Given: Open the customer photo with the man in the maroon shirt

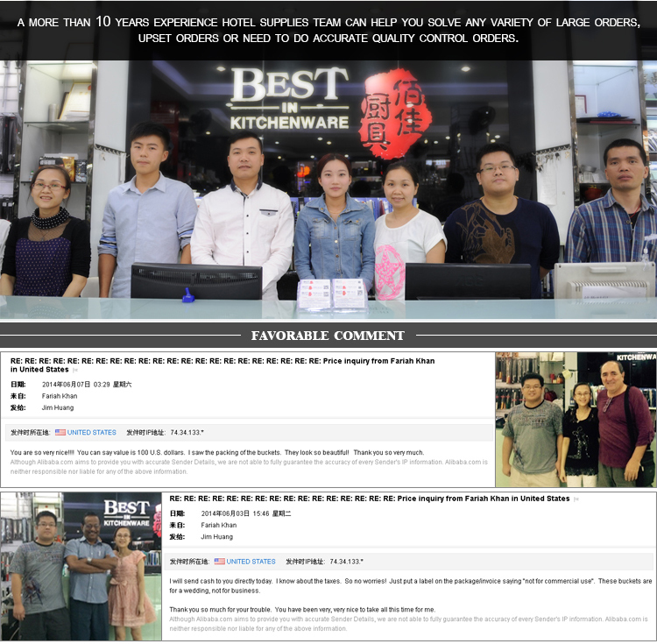Looking at the screenshot, I should [576, 420].
